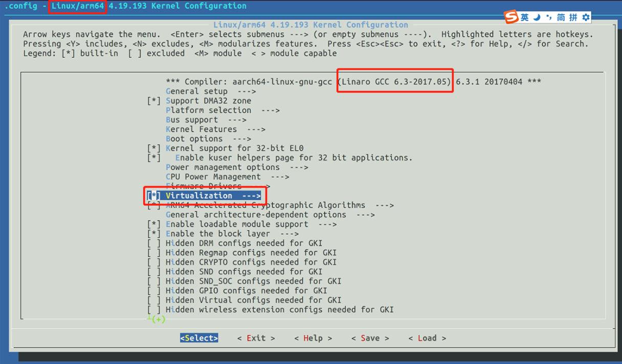Toggle ARM64 Accelerated Cryptographic Algorithms checkbox
Screen dimensions: 622x364
(x=154, y=205)
